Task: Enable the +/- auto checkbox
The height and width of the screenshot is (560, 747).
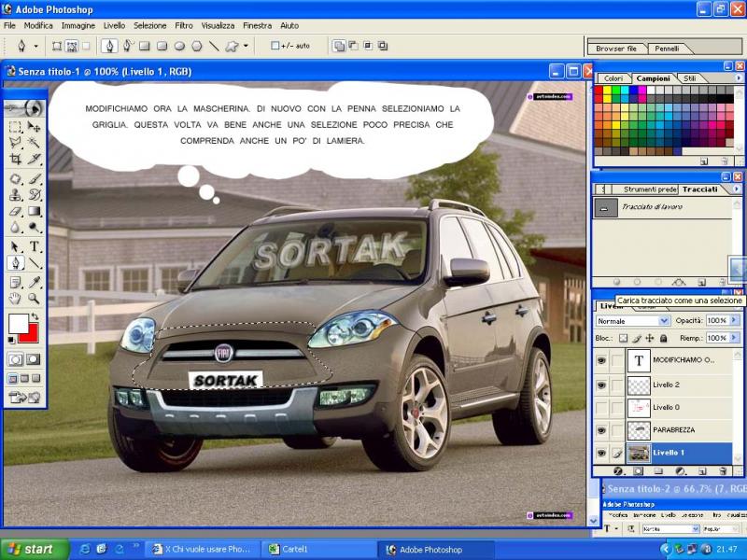Action: coord(275,46)
